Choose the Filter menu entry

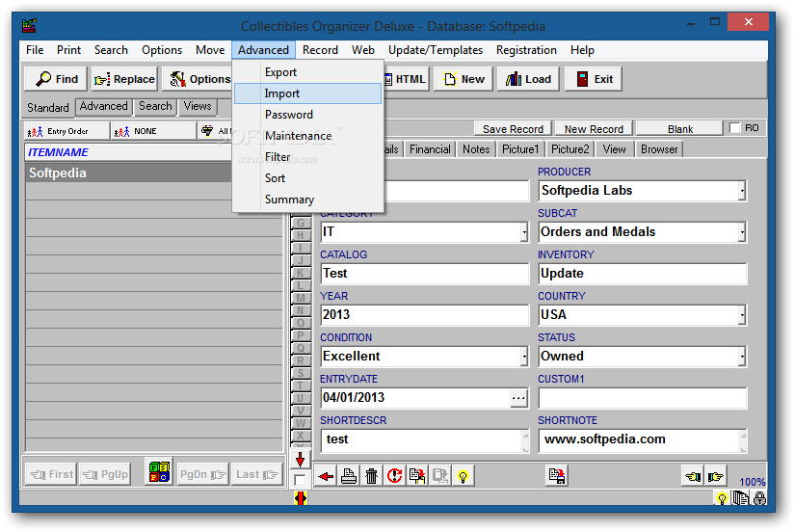click(307, 157)
